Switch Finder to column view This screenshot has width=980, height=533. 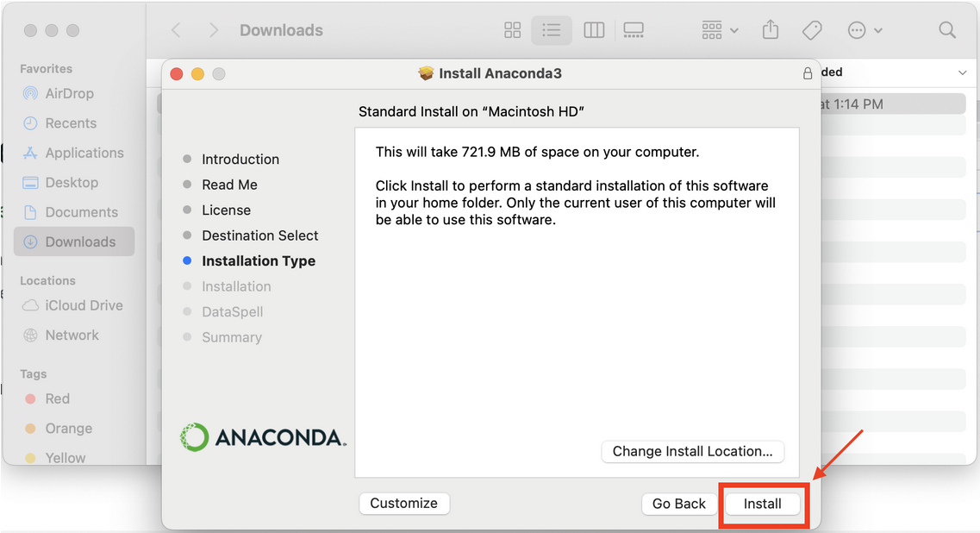594,30
